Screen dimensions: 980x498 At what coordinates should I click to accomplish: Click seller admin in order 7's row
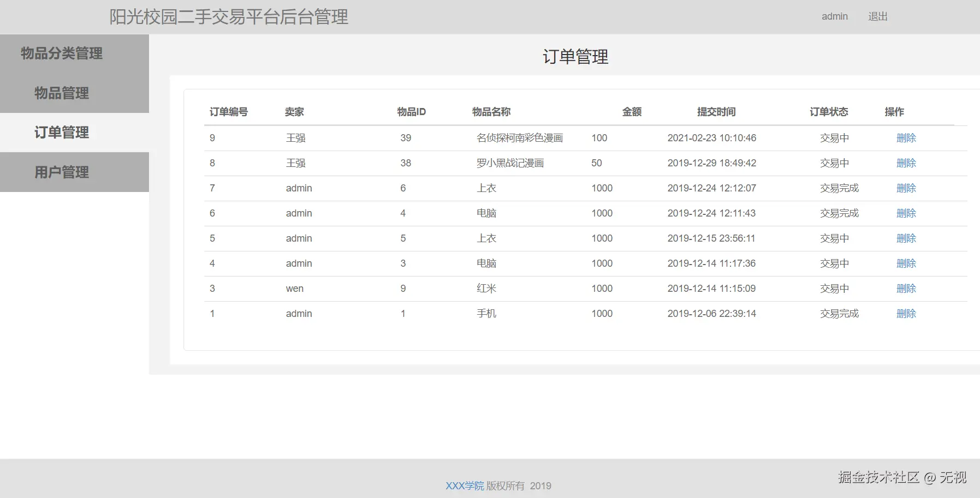tap(299, 188)
